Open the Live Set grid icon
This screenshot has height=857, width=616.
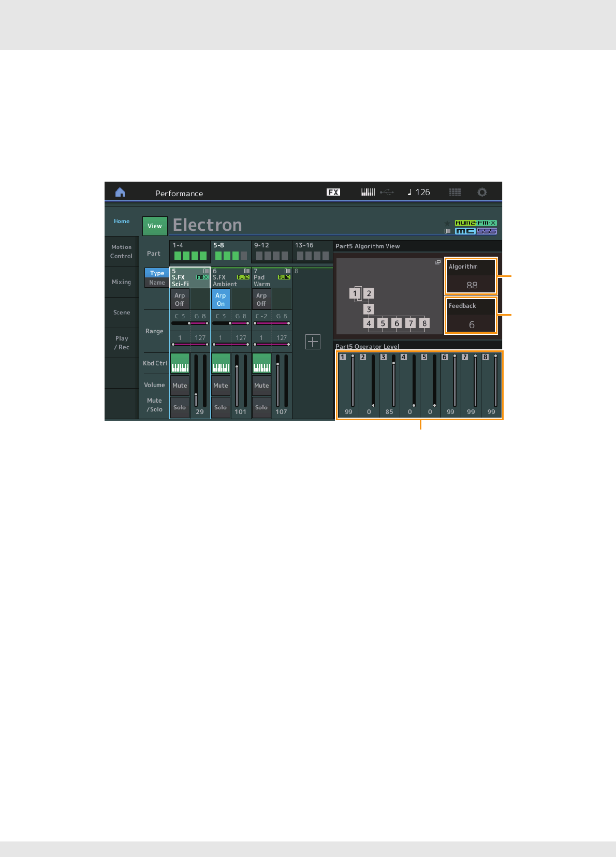455,192
